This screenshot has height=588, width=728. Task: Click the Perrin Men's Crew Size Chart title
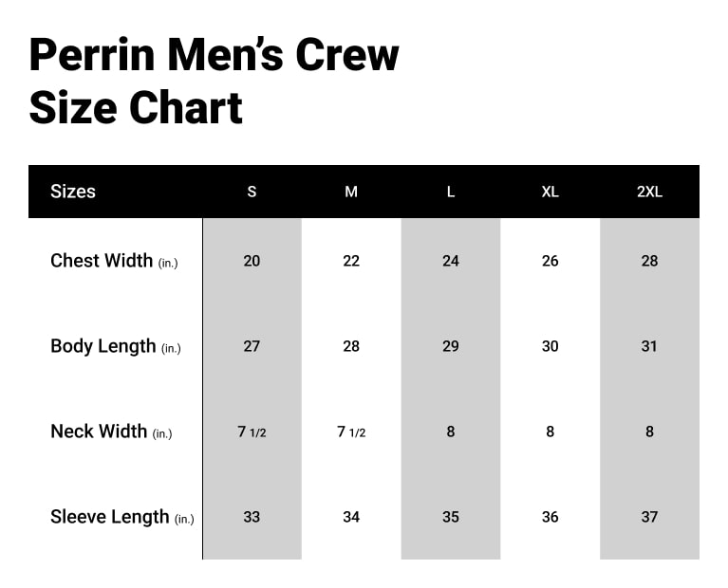point(214,82)
